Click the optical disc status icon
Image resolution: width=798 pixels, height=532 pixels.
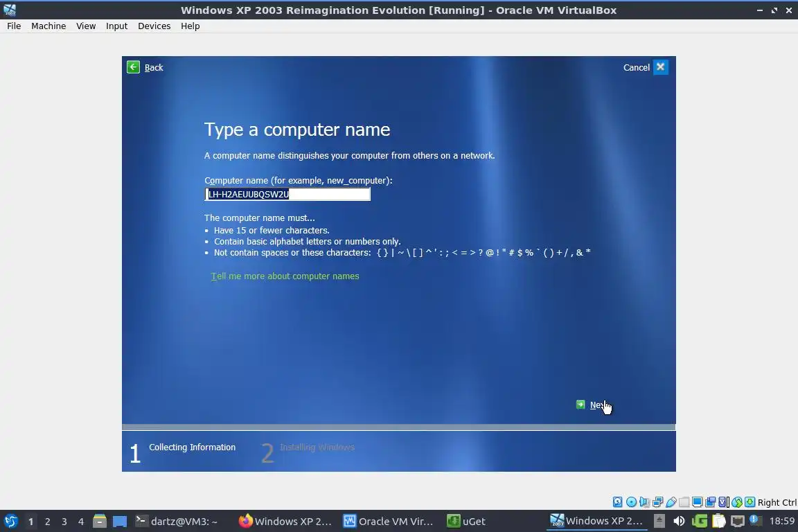(631, 502)
